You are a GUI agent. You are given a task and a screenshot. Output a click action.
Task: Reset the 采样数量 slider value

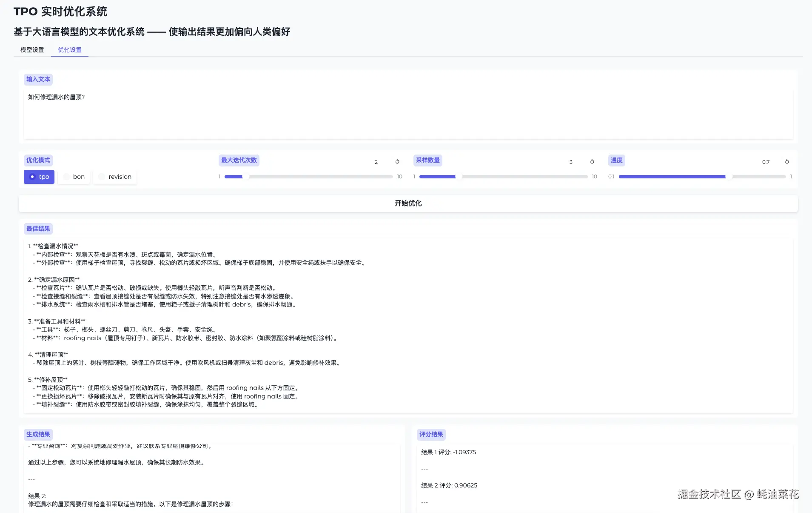[x=592, y=162]
